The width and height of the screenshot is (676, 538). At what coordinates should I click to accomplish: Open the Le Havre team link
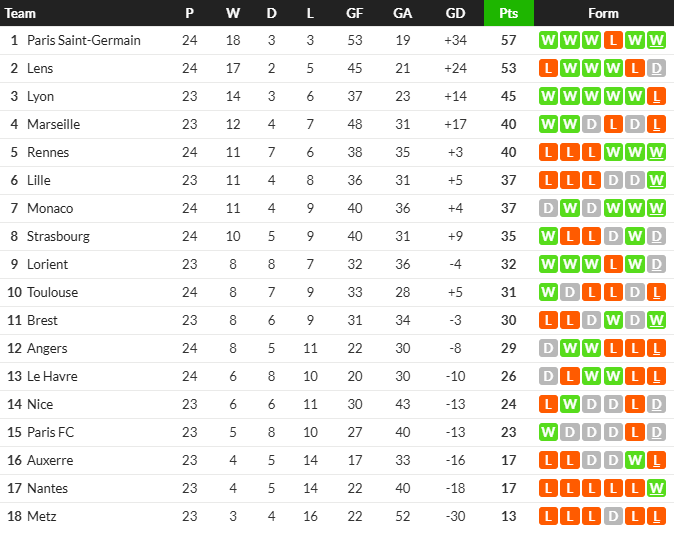tap(52, 376)
